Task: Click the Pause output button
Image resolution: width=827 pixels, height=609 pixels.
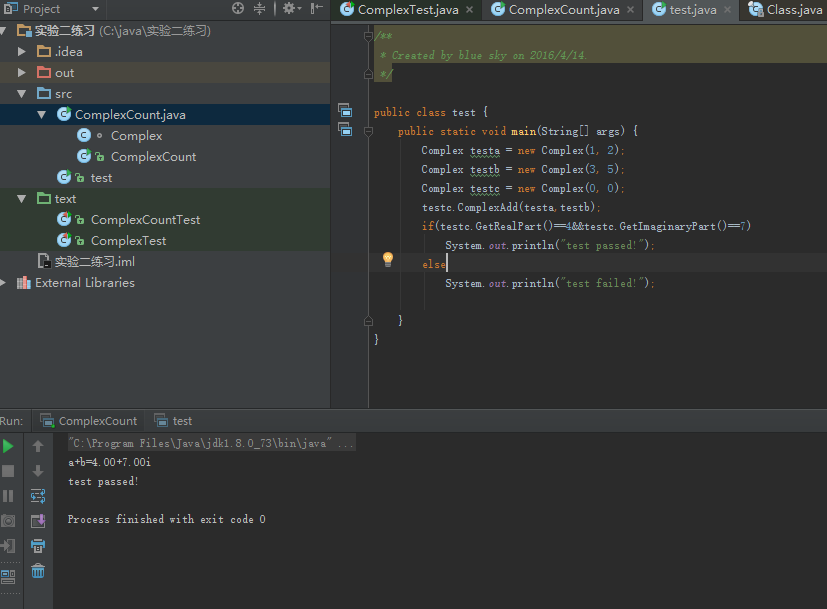Action: [8, 496]
